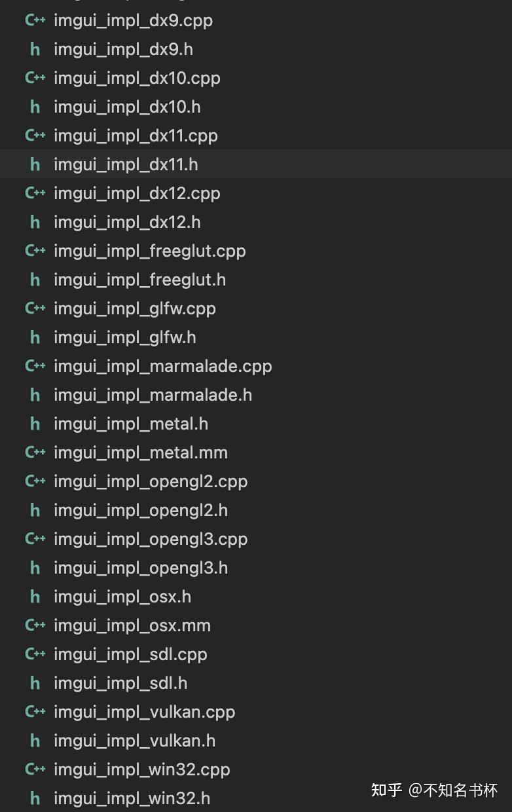The image size is (512, 812).
Task: Select imgui_impl_opengl2.cpp in file list
Action: coord(151,481)
